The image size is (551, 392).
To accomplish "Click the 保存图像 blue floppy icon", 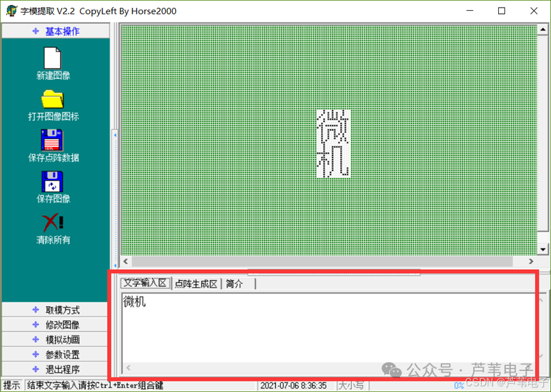I will [x=52, y=181].
